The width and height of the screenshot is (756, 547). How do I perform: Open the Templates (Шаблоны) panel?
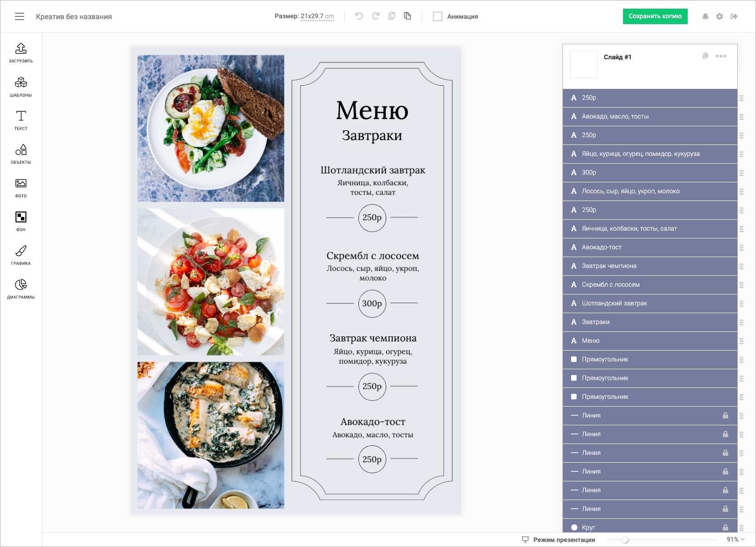click(x=21, y=87)
